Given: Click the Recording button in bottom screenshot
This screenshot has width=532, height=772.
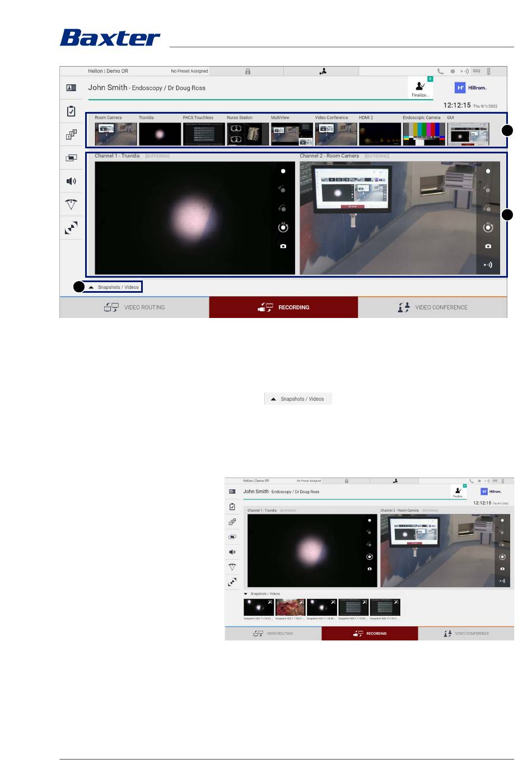Looking at the screenshot, I should (x=370, y=634).
